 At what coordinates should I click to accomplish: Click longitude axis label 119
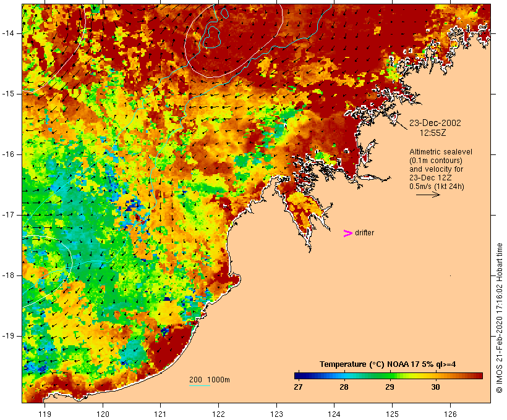coord(45,414)
